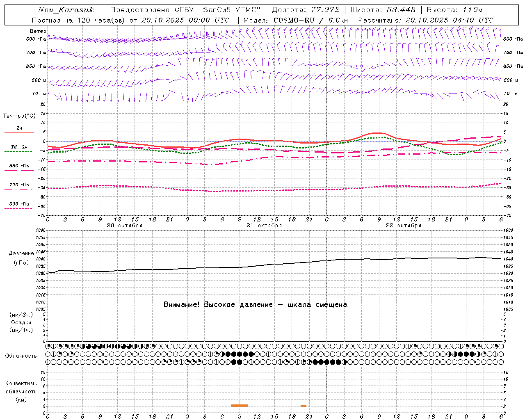This screenshot has height=420, width=525.
Task: Click '1060' at top of left pressure axis
Action: pos(40,231)
